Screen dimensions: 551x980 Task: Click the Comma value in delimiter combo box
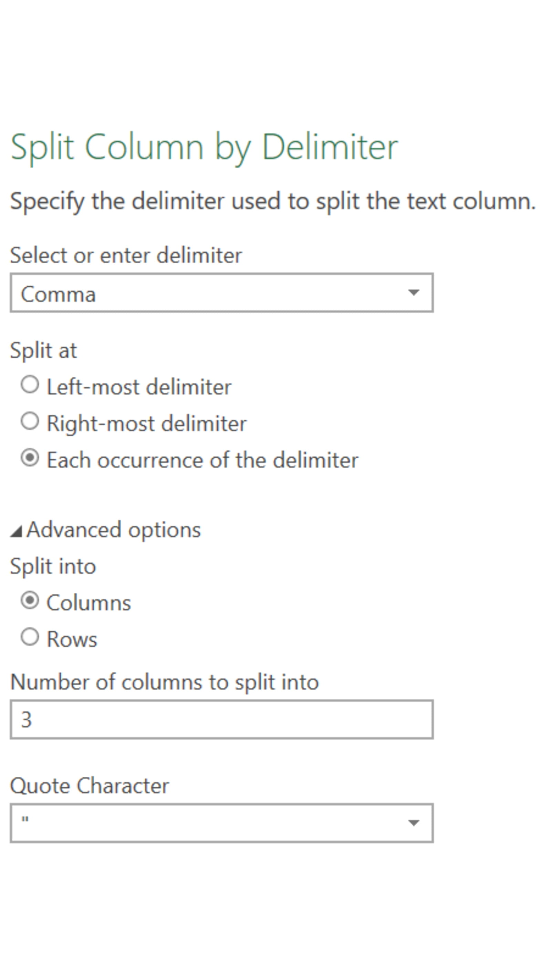[58, 294]
